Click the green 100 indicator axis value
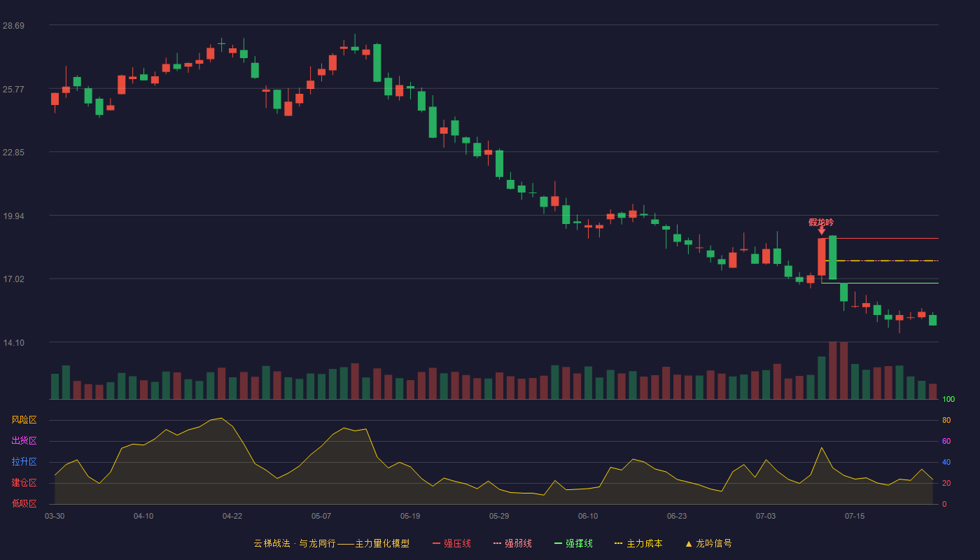The height and width of the screenshot is (560, 980). click(x=948, y=399)
